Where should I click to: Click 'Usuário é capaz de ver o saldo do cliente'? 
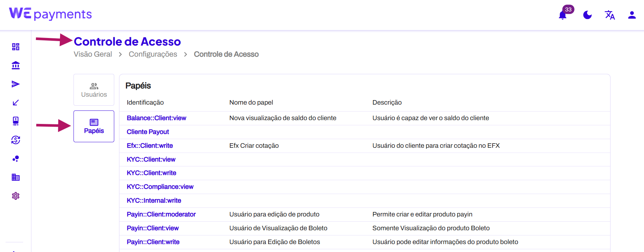pos(431,118)
